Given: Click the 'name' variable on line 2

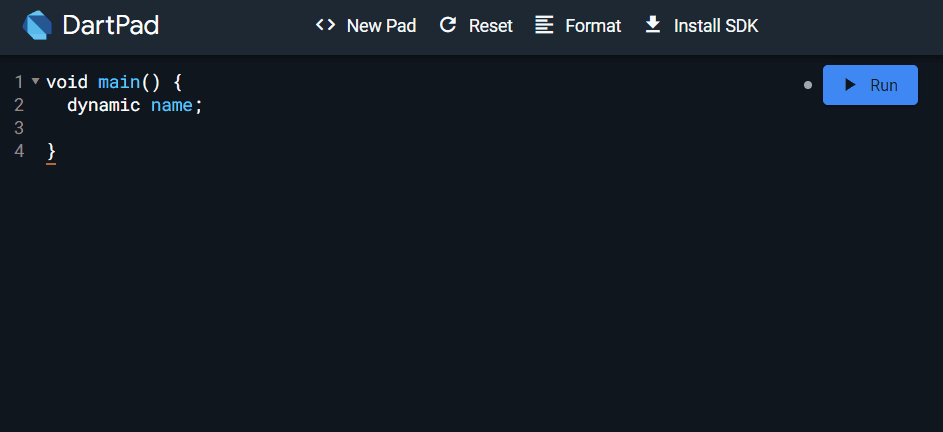Looking at the screenshot, I should [x=171, y=105].
